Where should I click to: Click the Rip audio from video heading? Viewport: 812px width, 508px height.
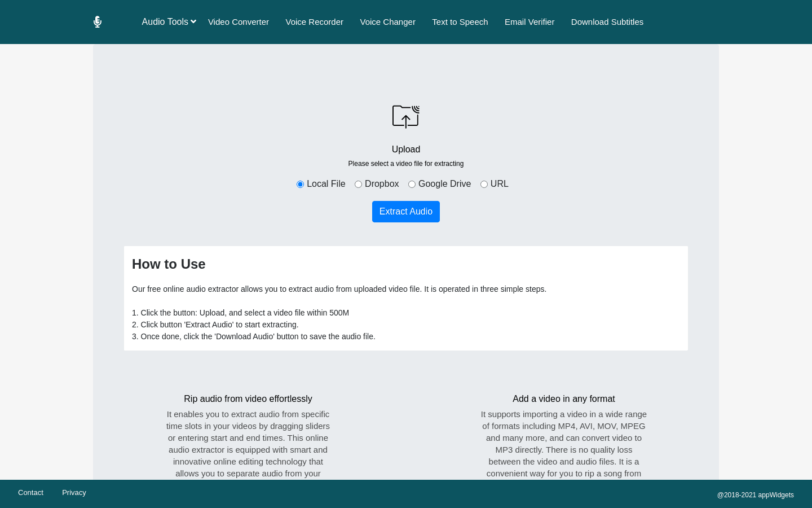(248, 398)
